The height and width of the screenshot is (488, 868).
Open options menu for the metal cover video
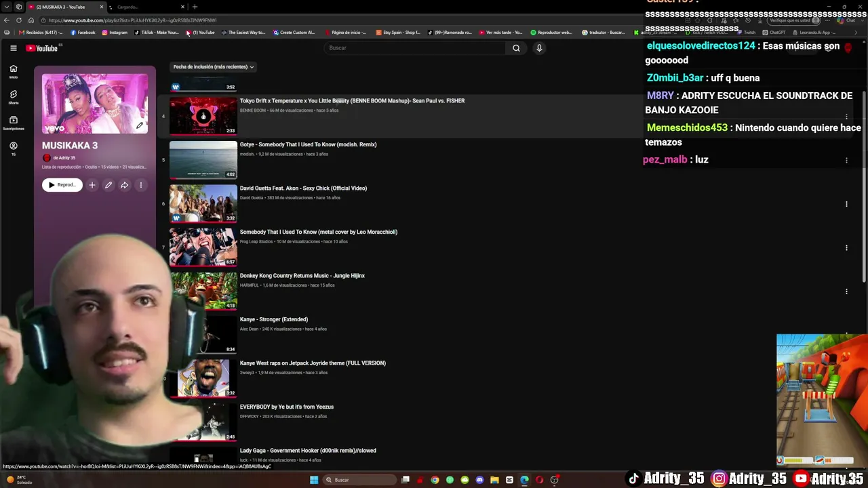[x=846, y=248]
